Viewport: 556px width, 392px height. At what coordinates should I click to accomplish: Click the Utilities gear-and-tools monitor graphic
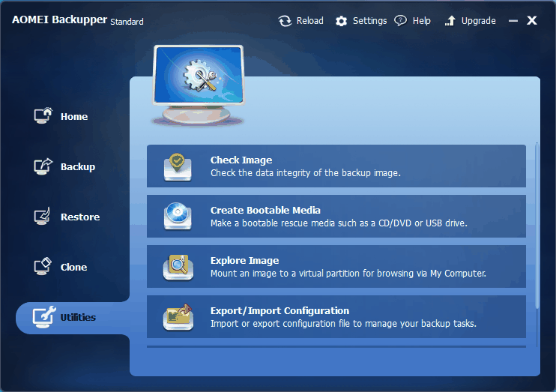pyautogui.click(x=199, y=85)
